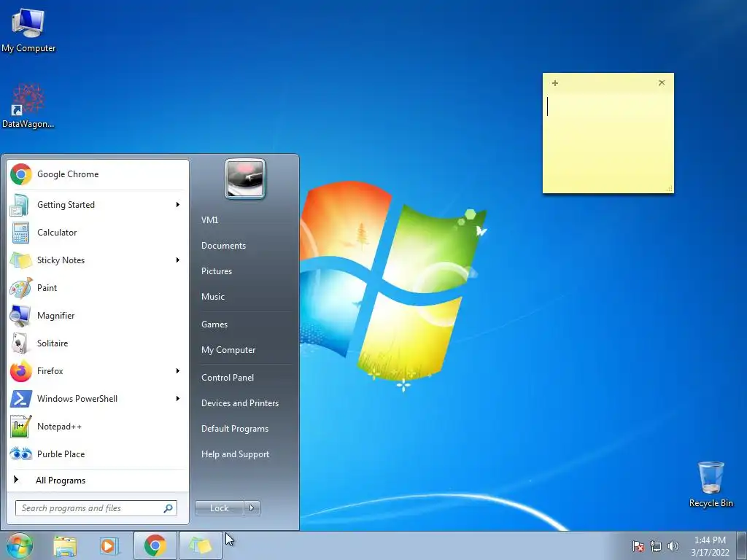Click the Getting Started icon in Start menu

(20, 205)
